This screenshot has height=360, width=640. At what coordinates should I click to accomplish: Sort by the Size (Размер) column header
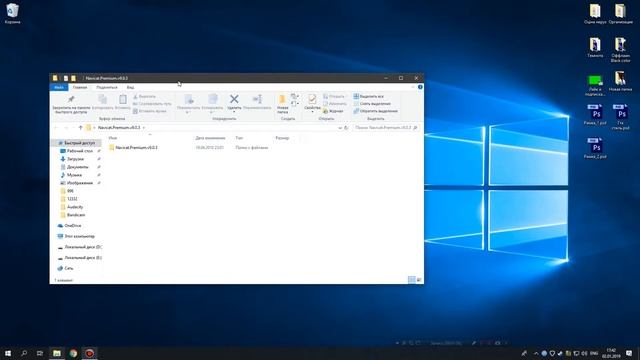tap(282, 138)
